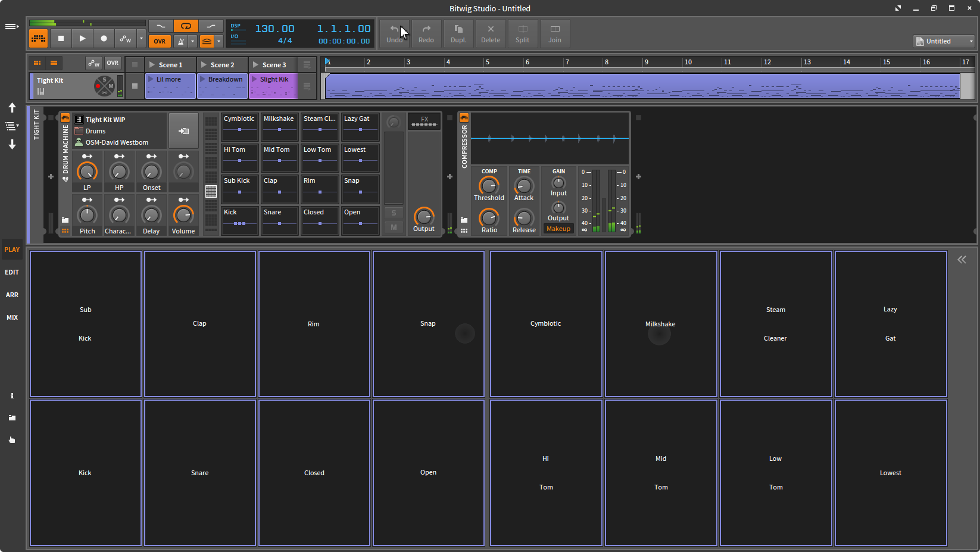Show arranger timeline view icon
This screenshot has height=552, width=980.
pos(54,63)
